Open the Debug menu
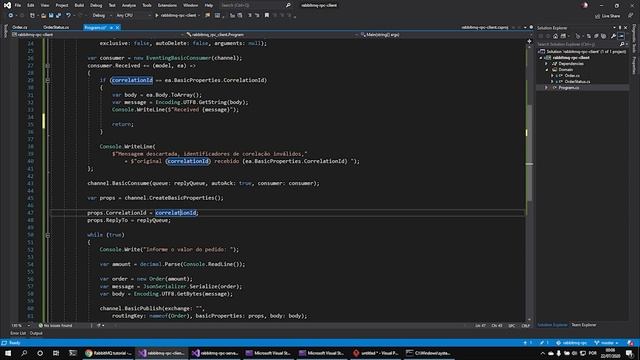The image size is (640, 360). click(x=96, y=5)
